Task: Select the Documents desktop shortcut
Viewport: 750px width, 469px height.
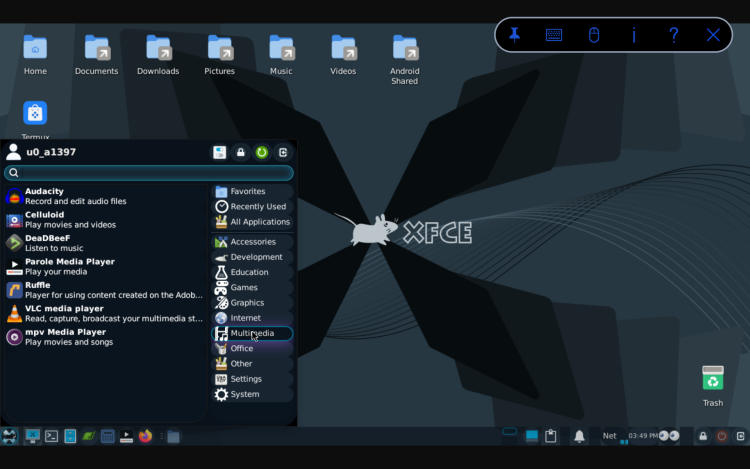Action: (x=97, y=55)
